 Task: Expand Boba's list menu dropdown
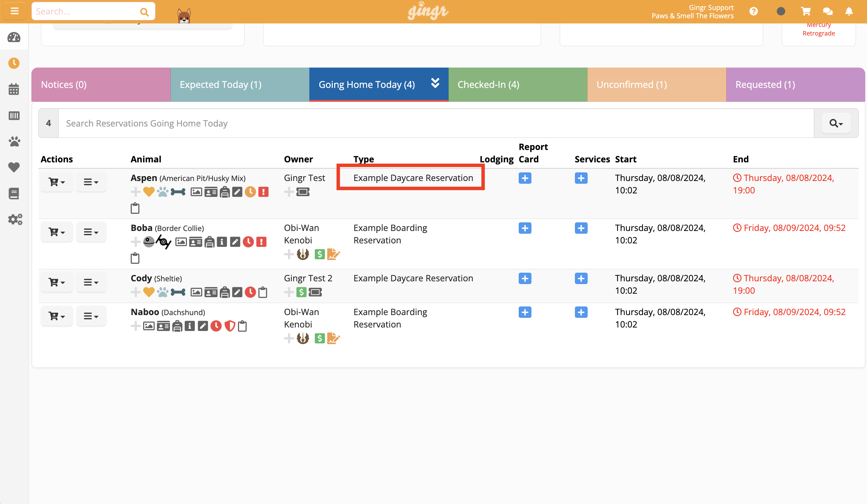click(x=91, y=232)
